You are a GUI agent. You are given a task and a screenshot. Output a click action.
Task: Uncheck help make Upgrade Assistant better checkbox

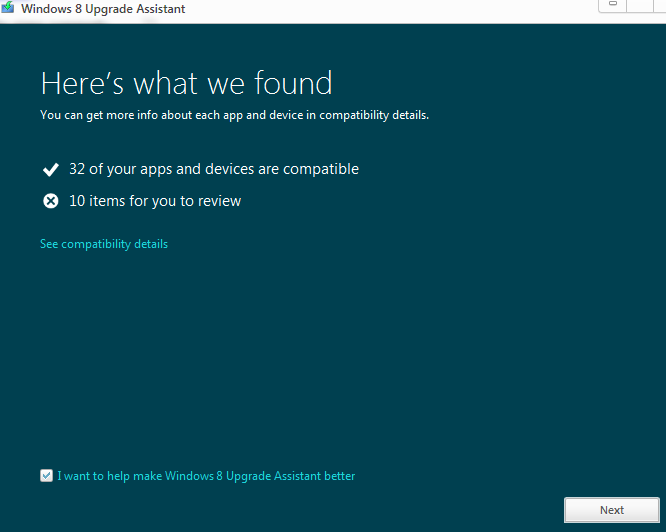[x=46, y=476]
